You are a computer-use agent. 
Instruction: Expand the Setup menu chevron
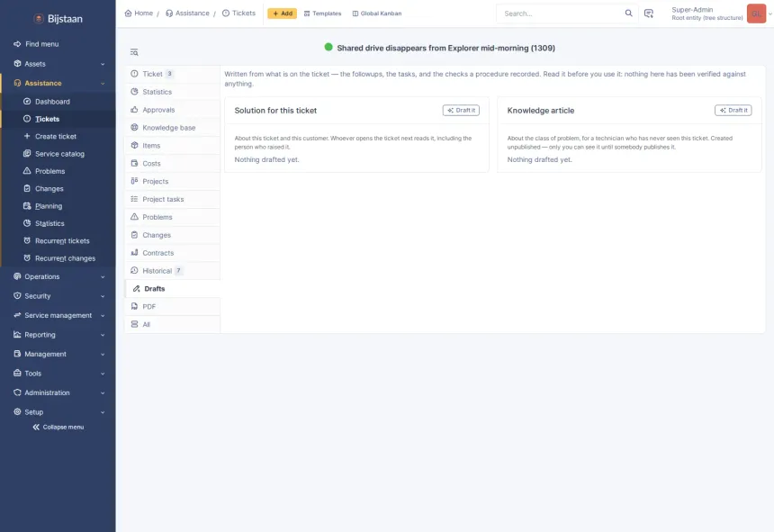click(x=103, y=412)
